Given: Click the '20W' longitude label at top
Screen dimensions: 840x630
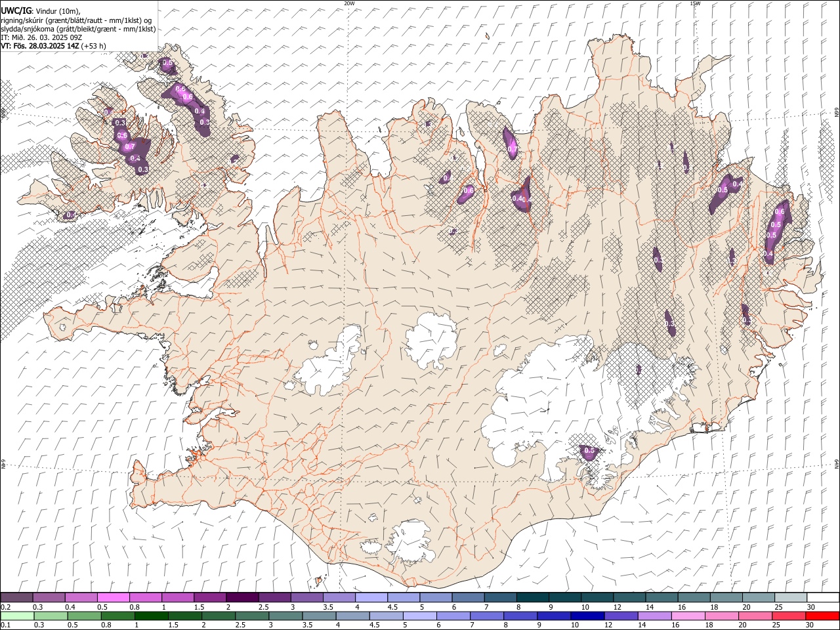Looking at the screenshot, I should (349, 3).
